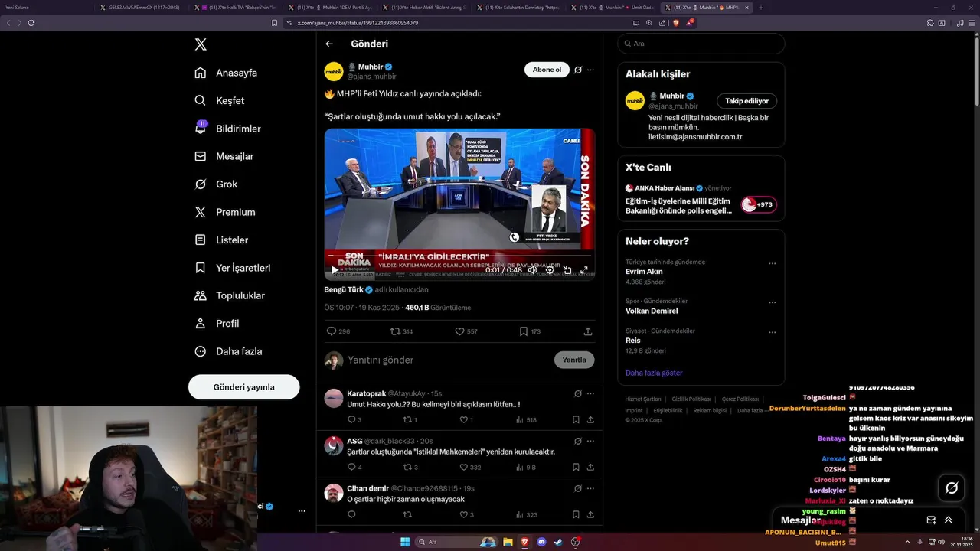This screenshot has width=980, height=551.
Task: Open account switcher dots in sidebar
Action: 302,510
